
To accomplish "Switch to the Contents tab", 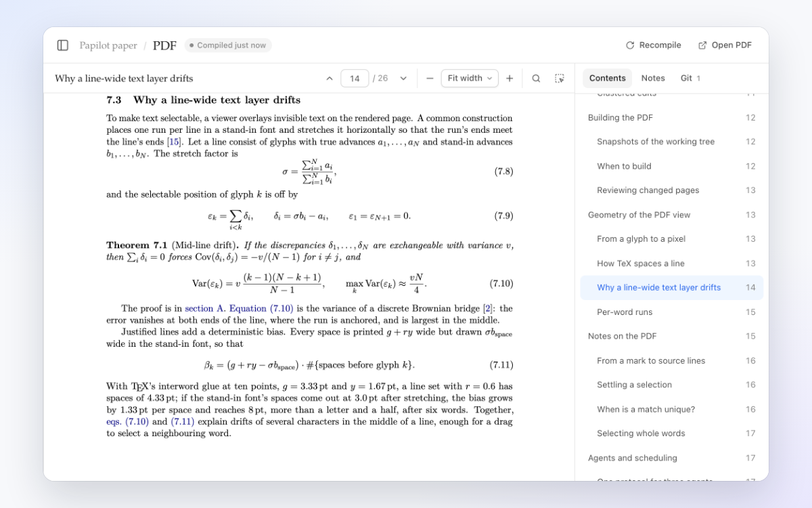I will [607, 79].
